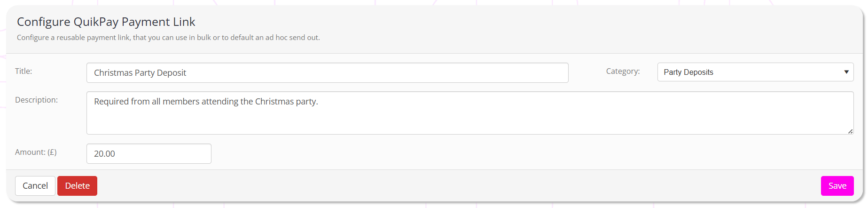Screen dimensions: 868x208
Task: Open the Category dropdown
Action: click(755, 72)
